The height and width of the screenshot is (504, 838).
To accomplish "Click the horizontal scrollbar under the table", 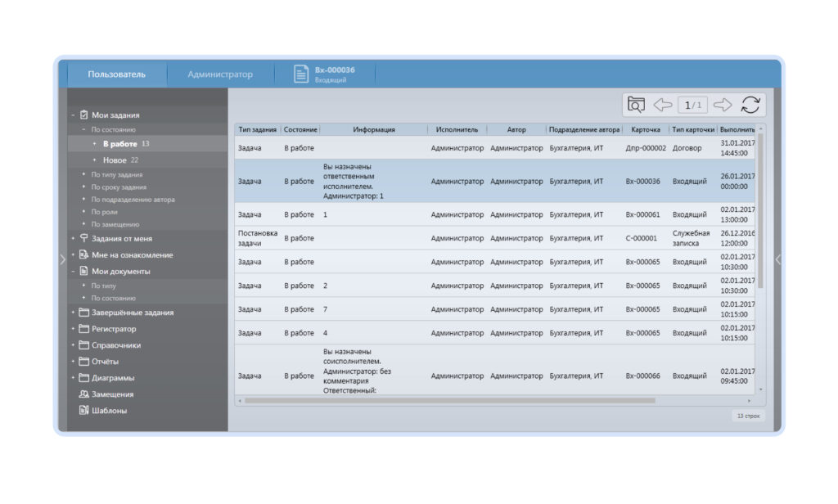I will click(450, 401).
